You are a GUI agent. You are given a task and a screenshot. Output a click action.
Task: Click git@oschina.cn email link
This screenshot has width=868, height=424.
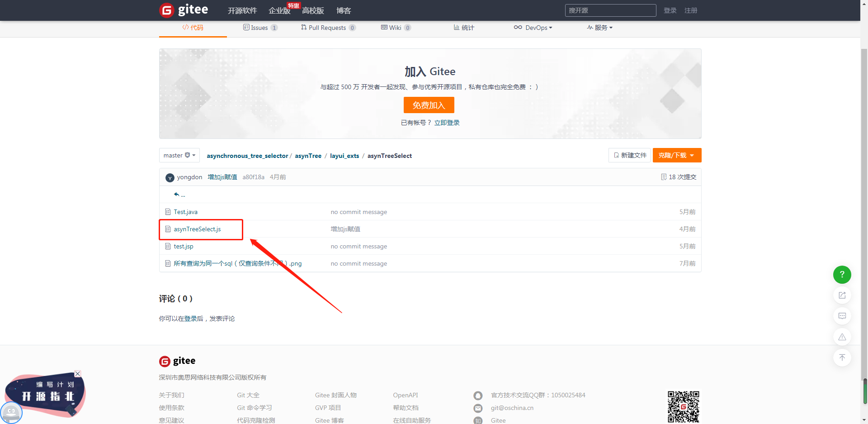point(512,408)
